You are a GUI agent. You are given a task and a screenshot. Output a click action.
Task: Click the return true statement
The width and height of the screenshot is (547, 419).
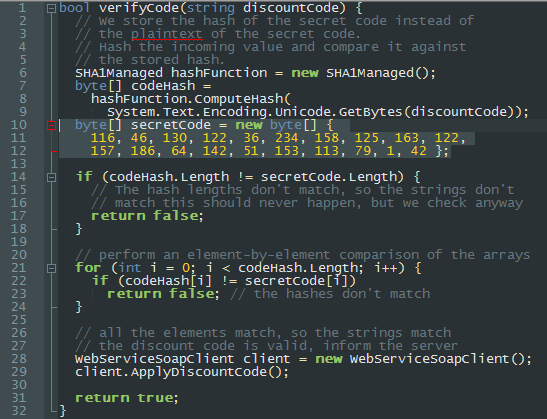click(127, 398)
